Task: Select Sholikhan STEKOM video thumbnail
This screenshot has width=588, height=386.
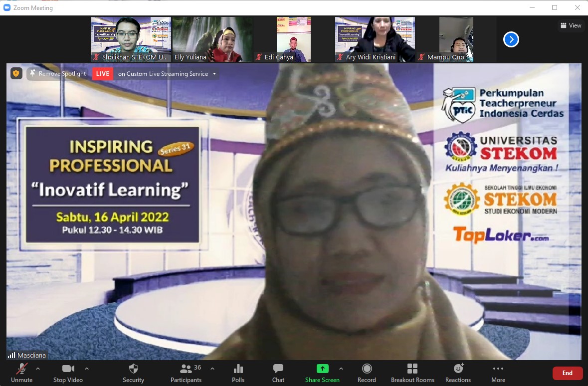Action: coord(131,39)
